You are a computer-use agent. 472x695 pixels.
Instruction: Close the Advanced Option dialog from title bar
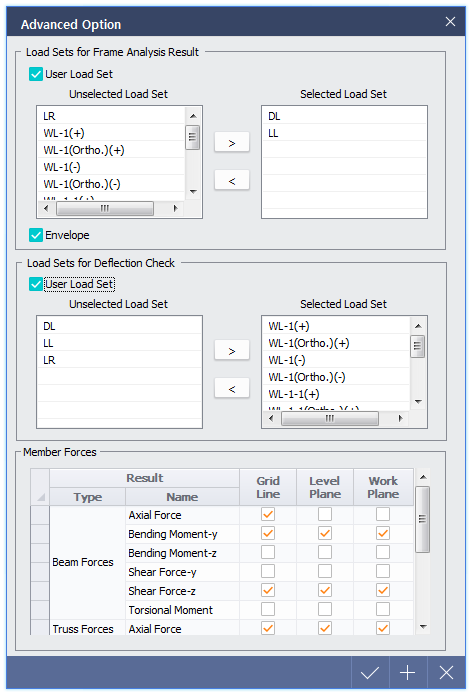[x=450, y=21]
